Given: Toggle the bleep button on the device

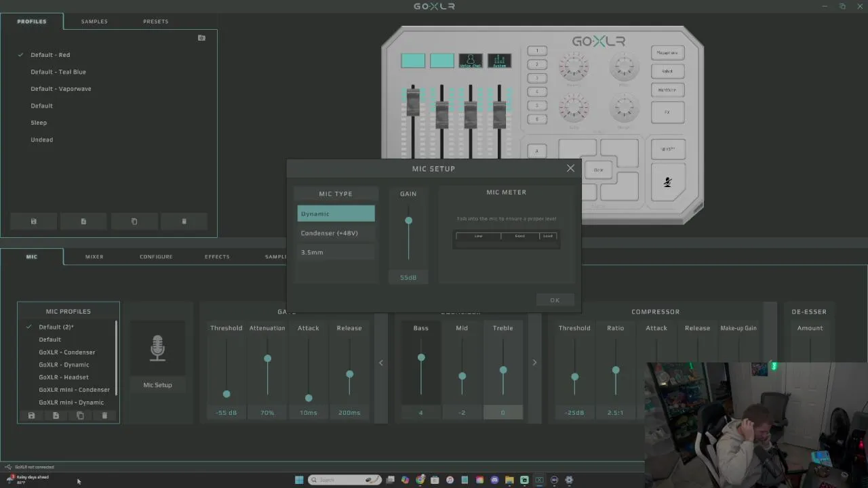Looking at the screenshot, I should (x=667, y=149).
